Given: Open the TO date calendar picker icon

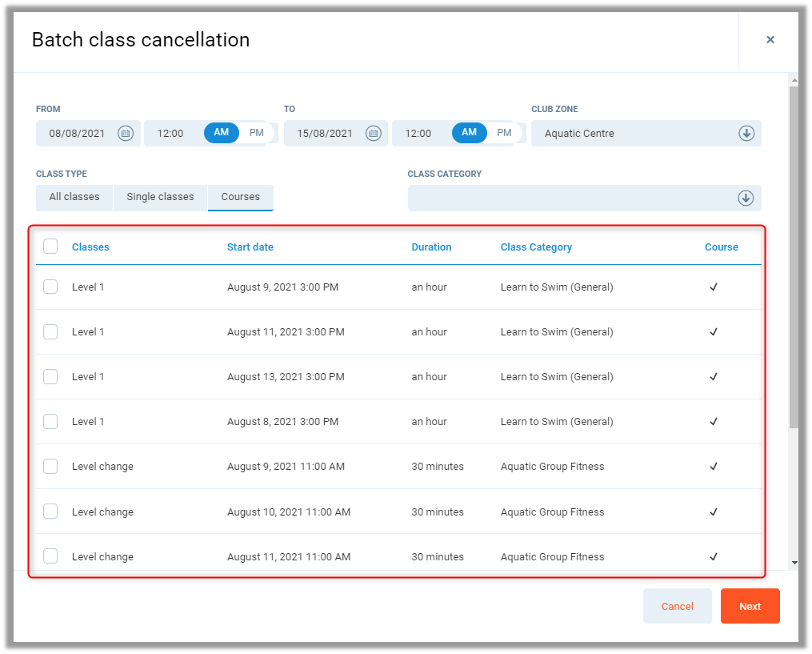Looking at the screenshot, I should (x=374, y=134).
